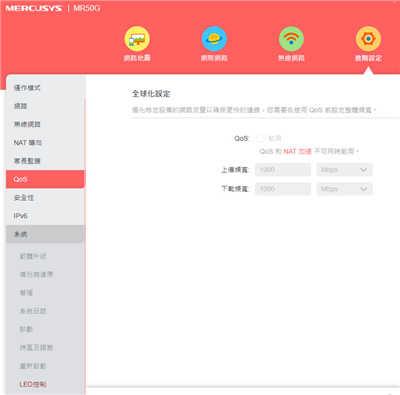
Task: Open the Network Map icon in the top bar
Action: click(137, 39)
